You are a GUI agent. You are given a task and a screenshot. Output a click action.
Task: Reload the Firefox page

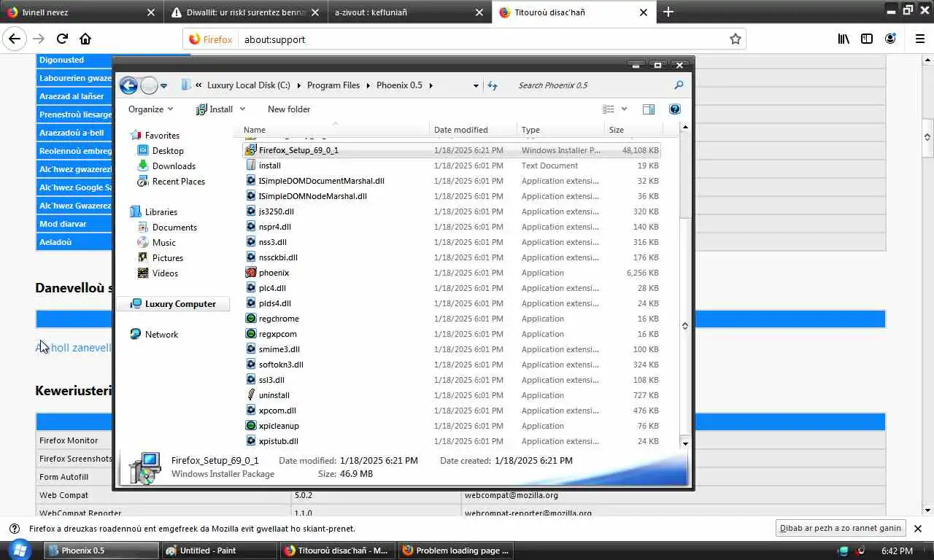click(x=62, y=39)
